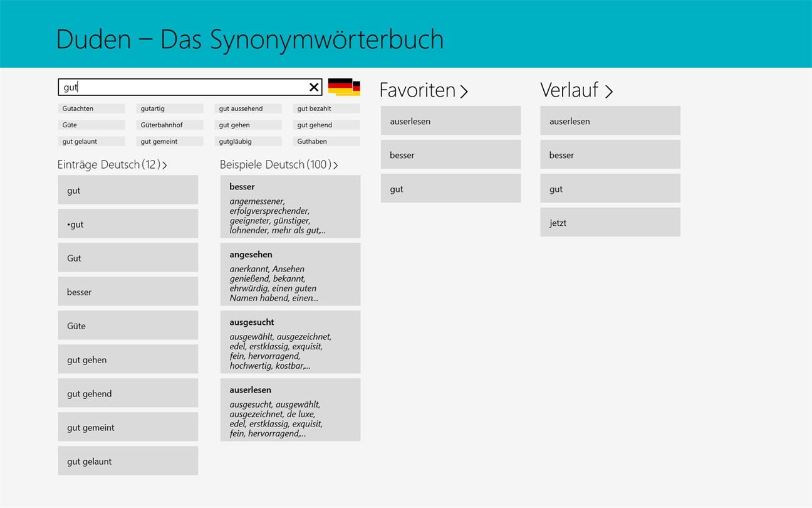The image size is (812, 508).
Task: Pick the 'Güterbahnhof' suggestion
Action: click(170, 125)
